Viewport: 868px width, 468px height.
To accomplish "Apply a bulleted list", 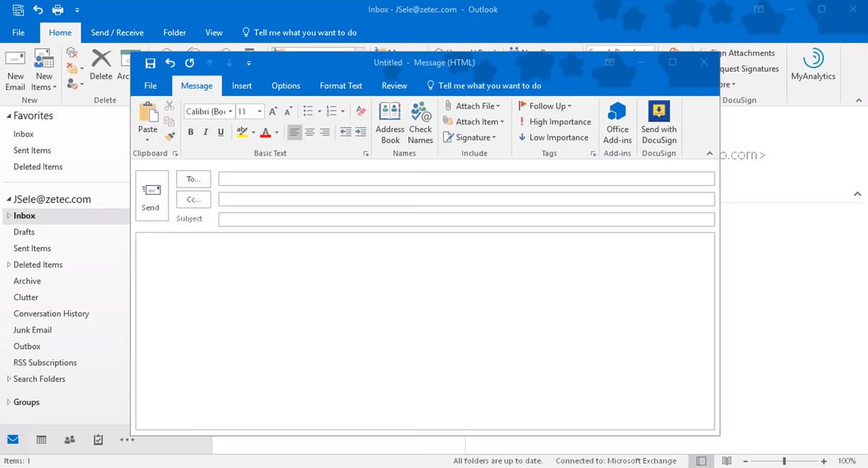I will tap(308, 111).
